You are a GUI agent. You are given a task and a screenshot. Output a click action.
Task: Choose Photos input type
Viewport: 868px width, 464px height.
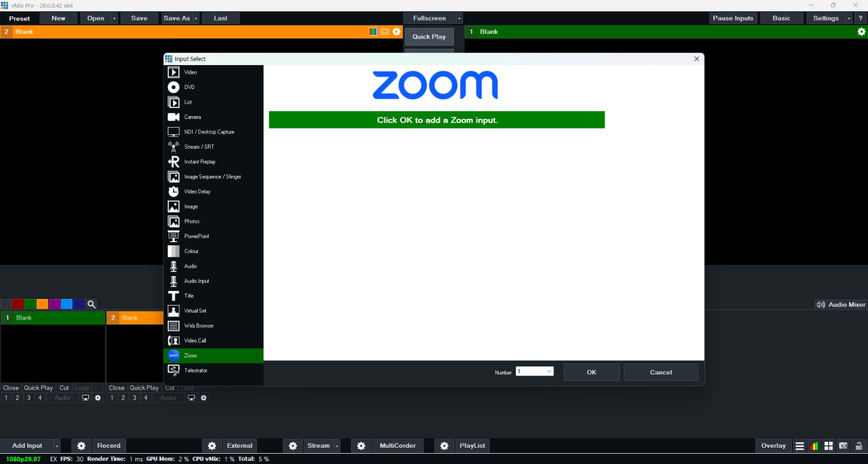tap(213, 221)
